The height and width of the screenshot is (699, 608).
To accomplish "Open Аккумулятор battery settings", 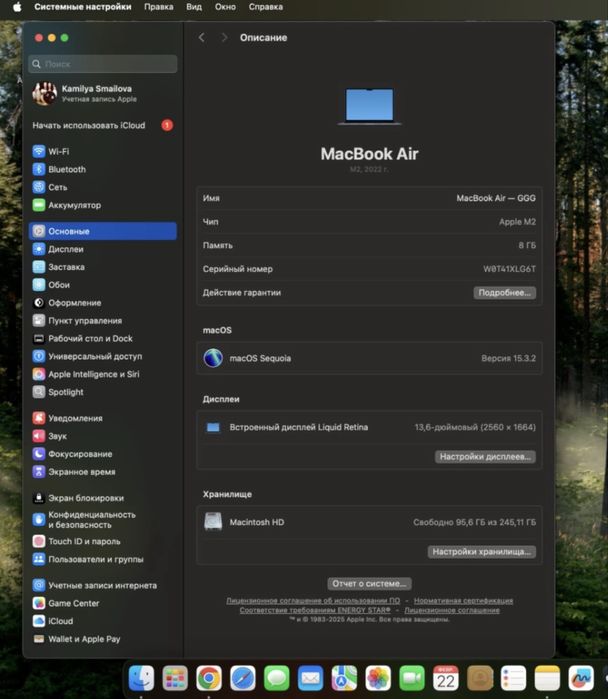I will [103, 205].
